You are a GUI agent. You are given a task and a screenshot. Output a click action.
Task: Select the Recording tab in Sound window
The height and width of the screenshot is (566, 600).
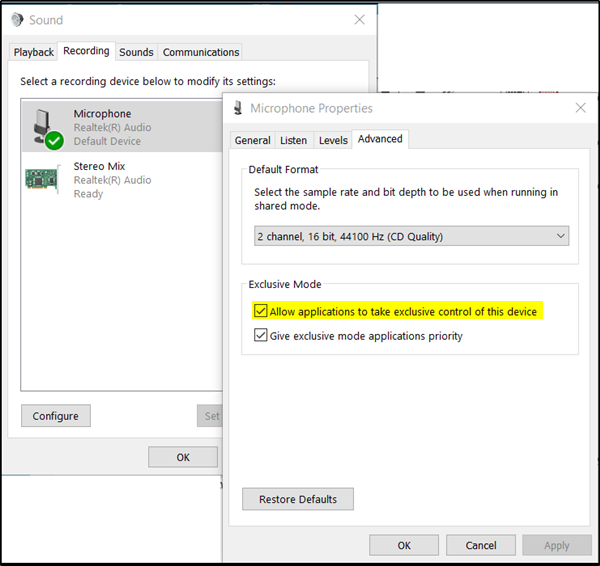click(86, 51)
